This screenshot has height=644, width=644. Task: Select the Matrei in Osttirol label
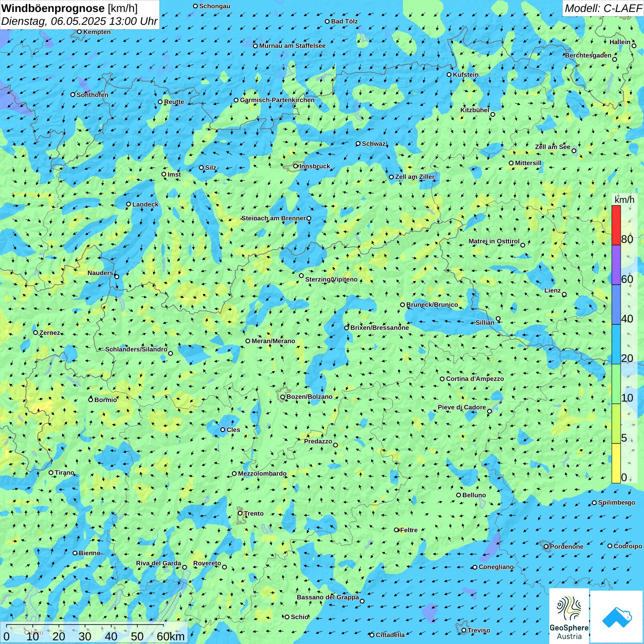coord(494,241)
